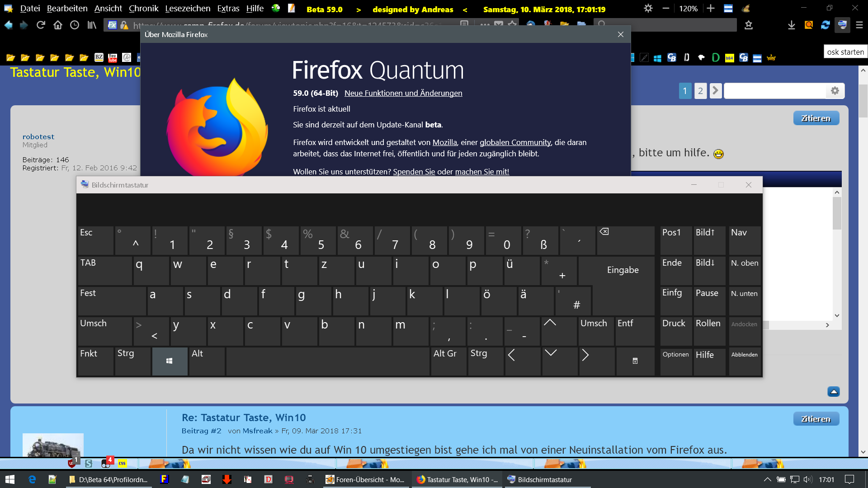The width and height of the screenshot is (868, 488).
Task: Expand forum topic tools gear dropdown
Action: coord(835,91)
